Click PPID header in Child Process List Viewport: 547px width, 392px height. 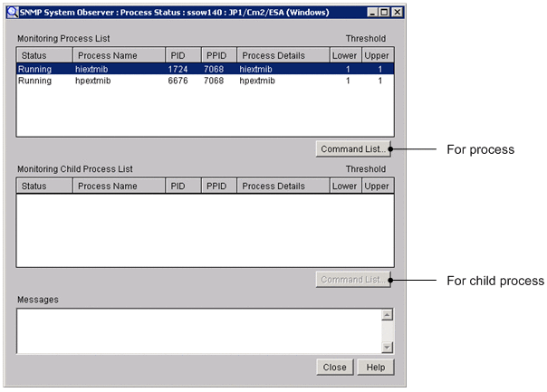[219, 186]
